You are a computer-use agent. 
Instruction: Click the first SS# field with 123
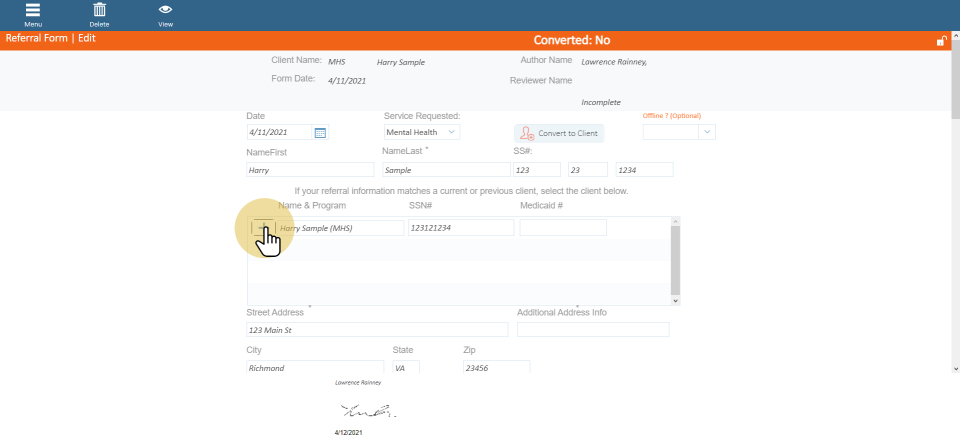click(536, 170)
